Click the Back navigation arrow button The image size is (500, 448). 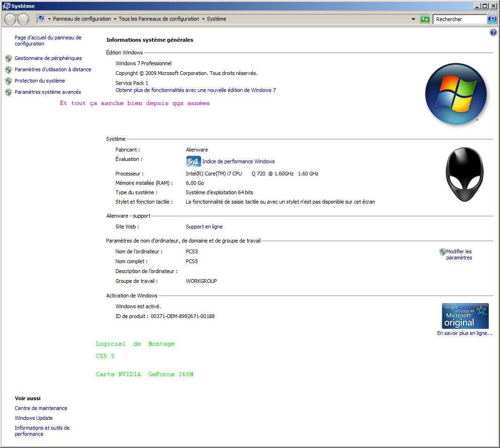(x=10, y=19)
